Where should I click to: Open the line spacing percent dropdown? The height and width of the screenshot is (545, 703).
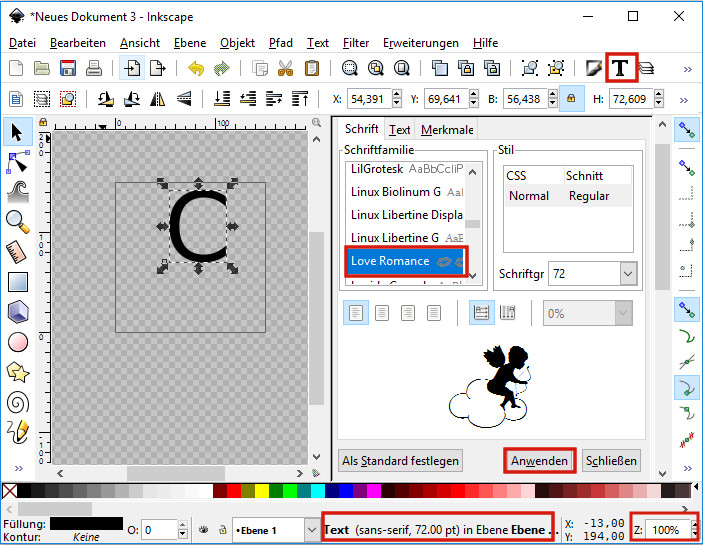[623, 313]
